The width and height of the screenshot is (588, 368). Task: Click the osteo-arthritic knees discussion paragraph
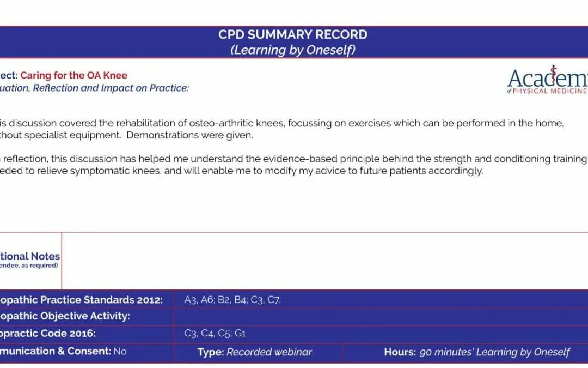282,129
